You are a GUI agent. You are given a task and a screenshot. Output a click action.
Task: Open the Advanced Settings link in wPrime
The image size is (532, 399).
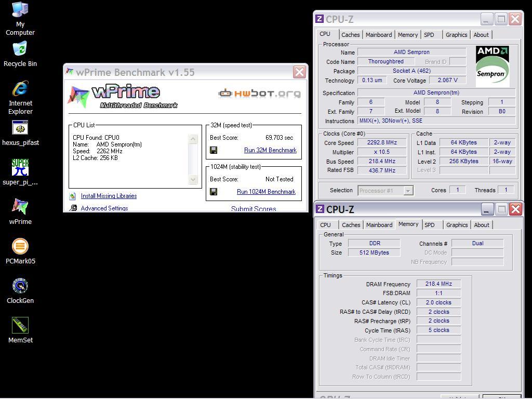pyautogui.click(x=104, y=208)
